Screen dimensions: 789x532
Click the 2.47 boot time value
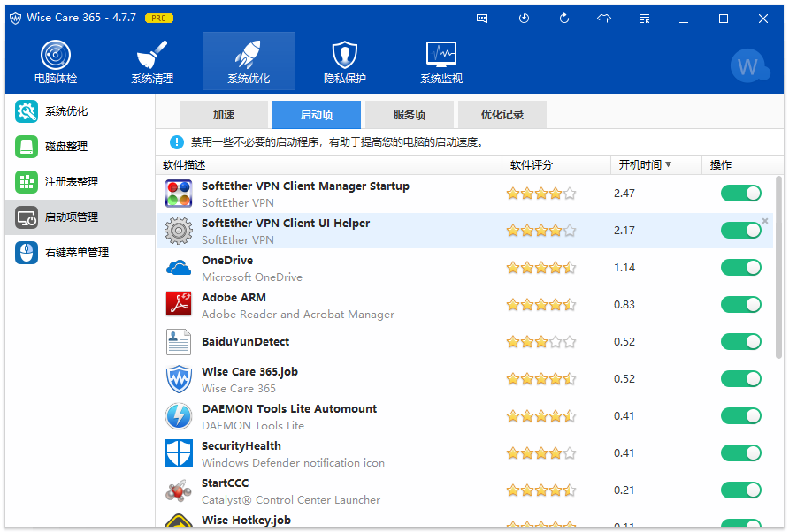[x=624, y=193]
